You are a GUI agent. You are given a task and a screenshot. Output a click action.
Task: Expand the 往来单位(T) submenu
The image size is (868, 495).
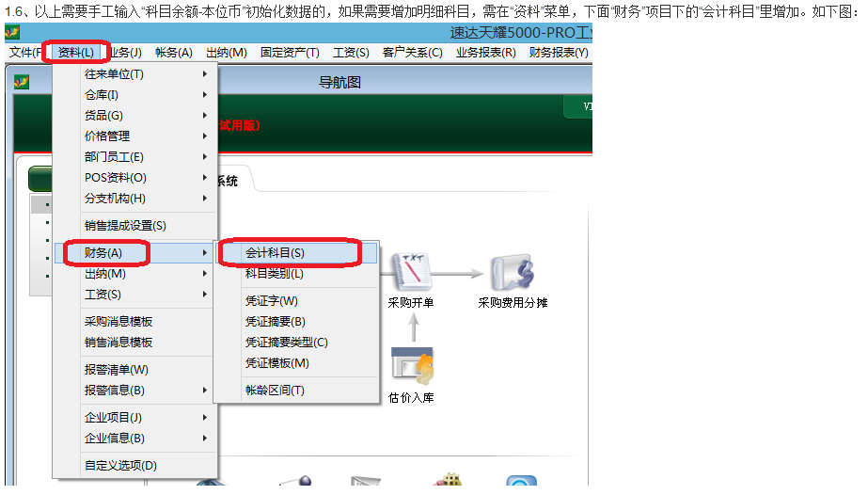tap(135, 74)
